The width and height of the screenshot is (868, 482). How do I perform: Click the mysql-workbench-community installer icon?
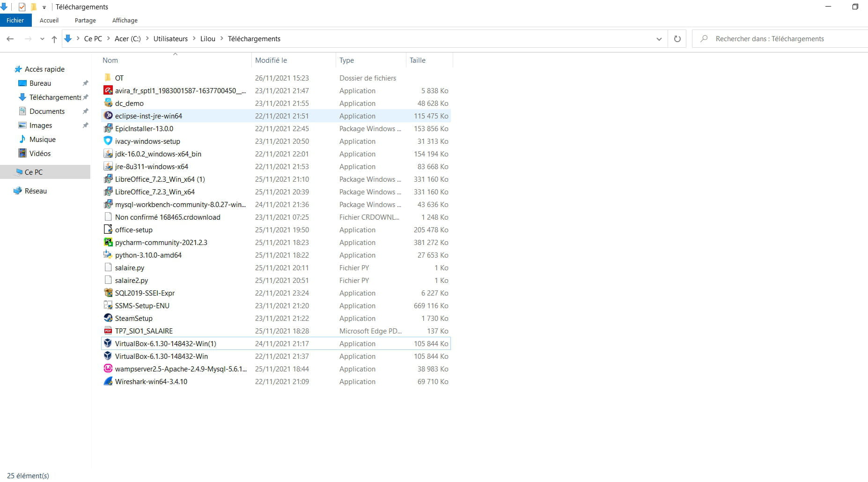click(108, 204)
